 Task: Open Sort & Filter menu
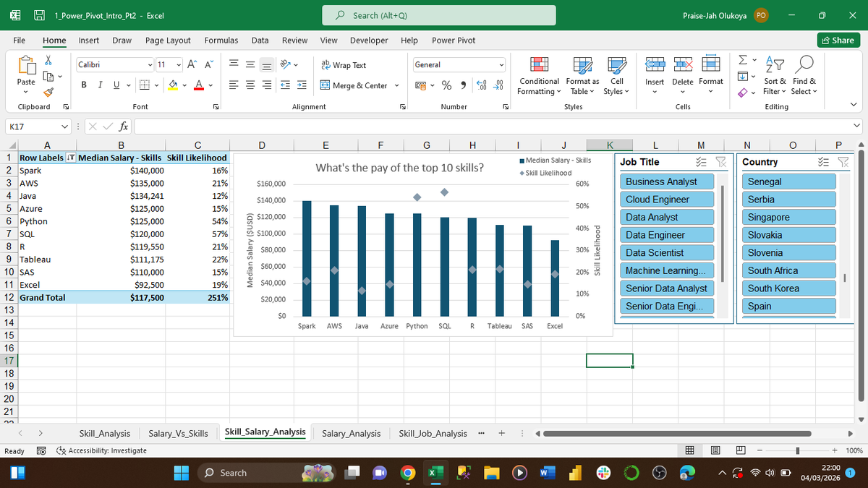775,76
